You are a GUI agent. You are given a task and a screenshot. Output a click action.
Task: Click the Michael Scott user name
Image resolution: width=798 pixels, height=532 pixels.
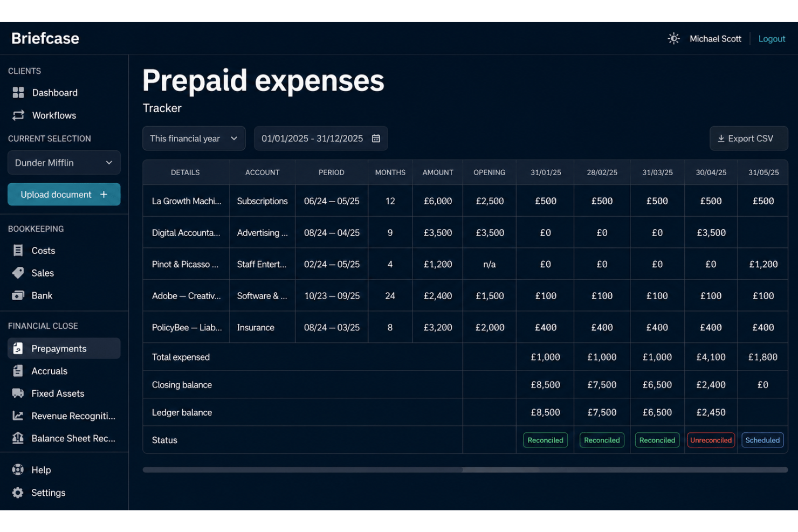[715, 39]
